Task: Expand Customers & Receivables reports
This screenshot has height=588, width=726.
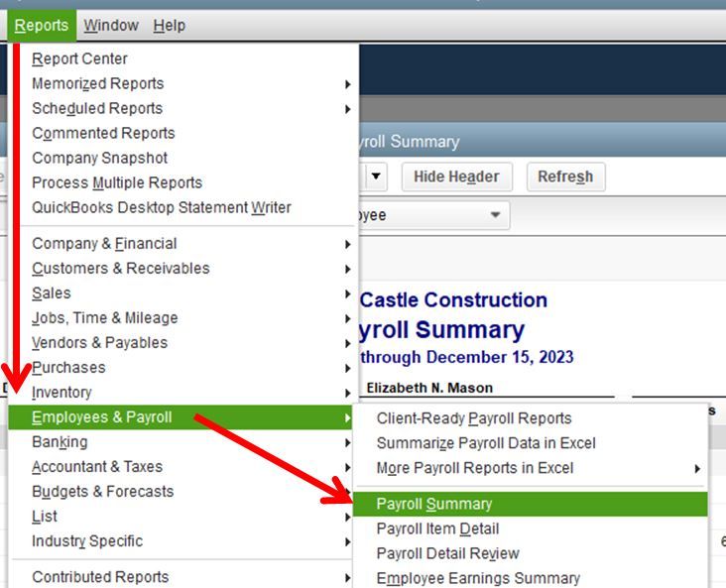Action: point(182,269)
